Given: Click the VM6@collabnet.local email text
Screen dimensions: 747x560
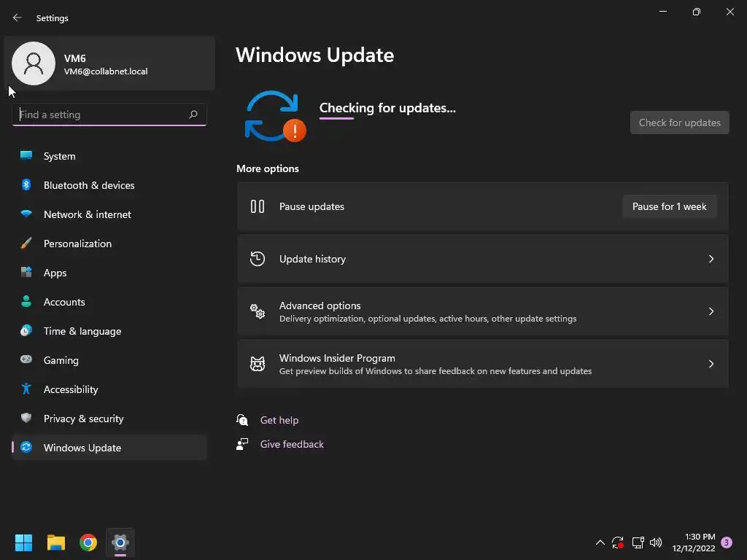Looking at the screenshot, I should point(106,71).
